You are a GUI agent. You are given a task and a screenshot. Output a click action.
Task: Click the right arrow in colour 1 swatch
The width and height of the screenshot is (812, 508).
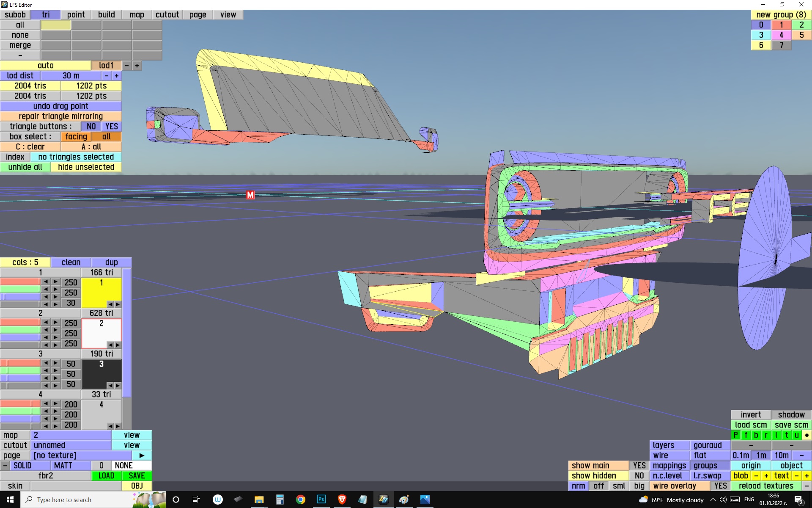click(x=118, y=304)
